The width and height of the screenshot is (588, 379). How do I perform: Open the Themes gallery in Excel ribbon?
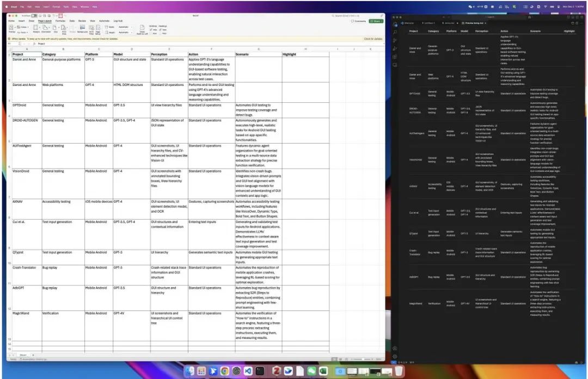[x=11, y=28]
